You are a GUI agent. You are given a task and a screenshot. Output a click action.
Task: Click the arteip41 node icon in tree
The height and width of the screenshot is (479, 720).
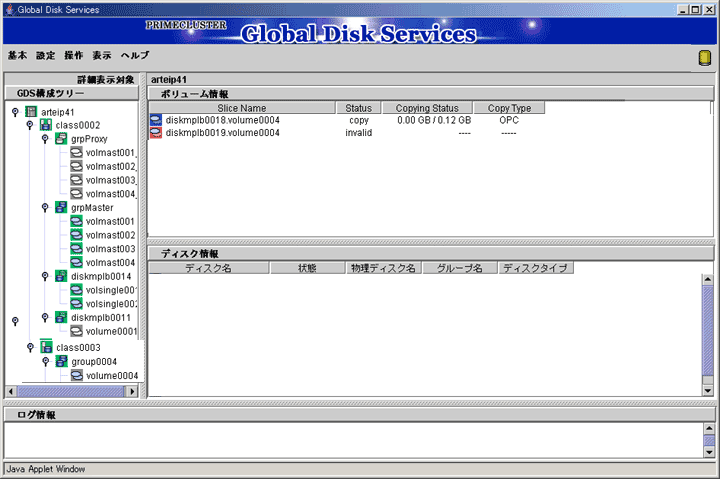coord(31,112)
